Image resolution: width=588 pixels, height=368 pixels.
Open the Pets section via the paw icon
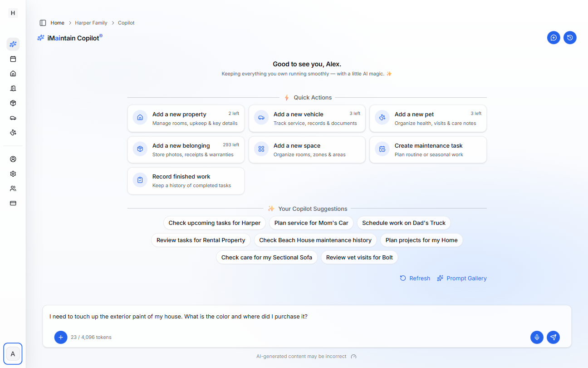tap(13, 132)
